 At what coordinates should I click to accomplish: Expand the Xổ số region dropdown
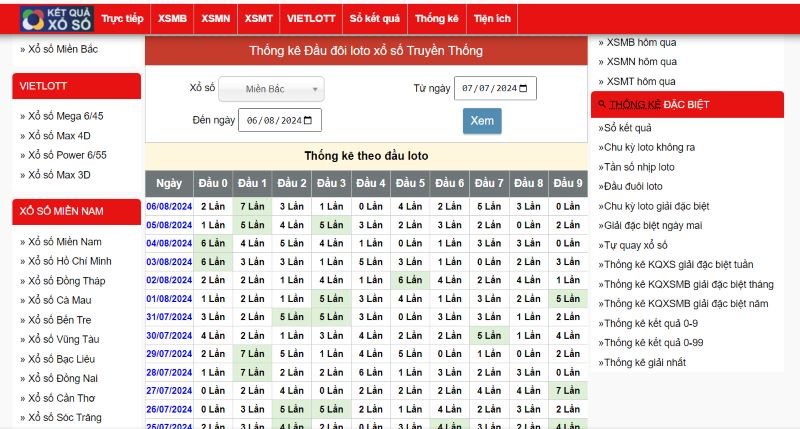coord(271,89)
